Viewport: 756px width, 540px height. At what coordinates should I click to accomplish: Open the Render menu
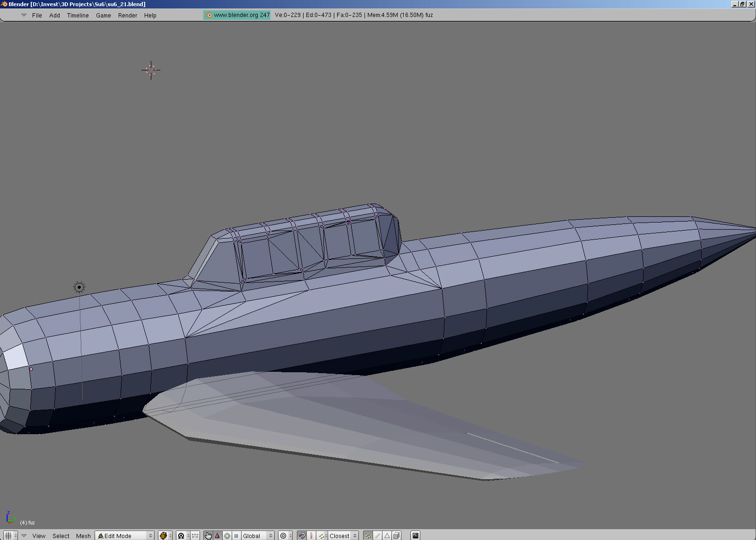coord(127,16)
